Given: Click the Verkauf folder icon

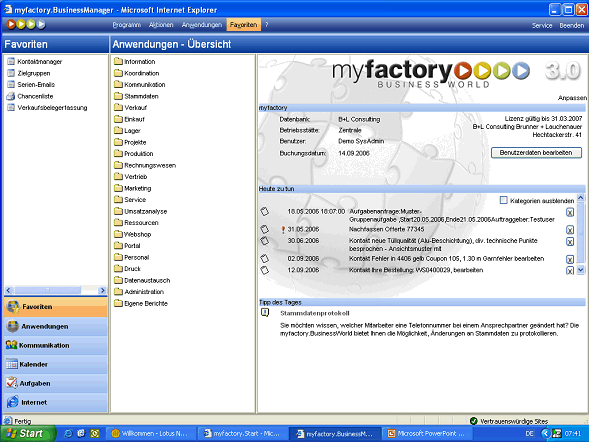Looking at the screenshot, I should [x=119, y=108].
